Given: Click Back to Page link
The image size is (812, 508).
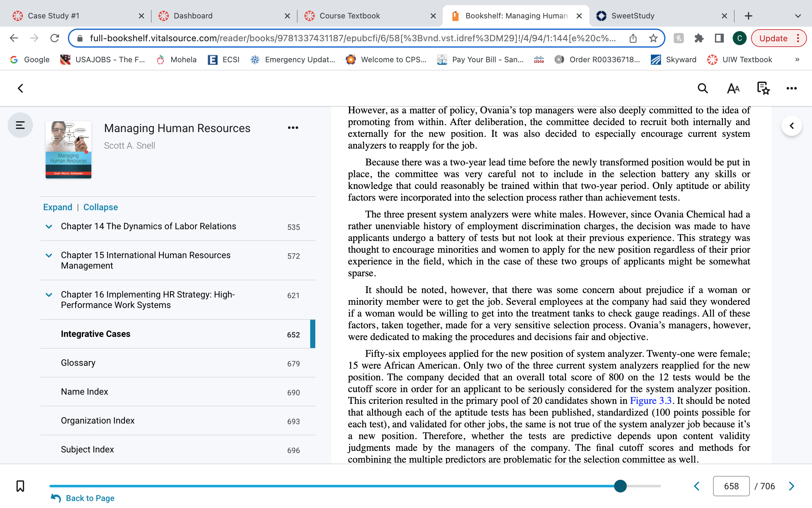Looking at the screenshot, I should pyautogui.click(x=83, y=498).
